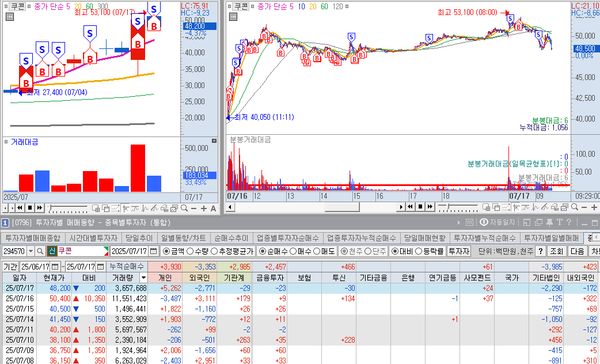Viewport: 600px width, 364px height.
Task: Click the pin icon in window title bar
Action: pos(550,222)
